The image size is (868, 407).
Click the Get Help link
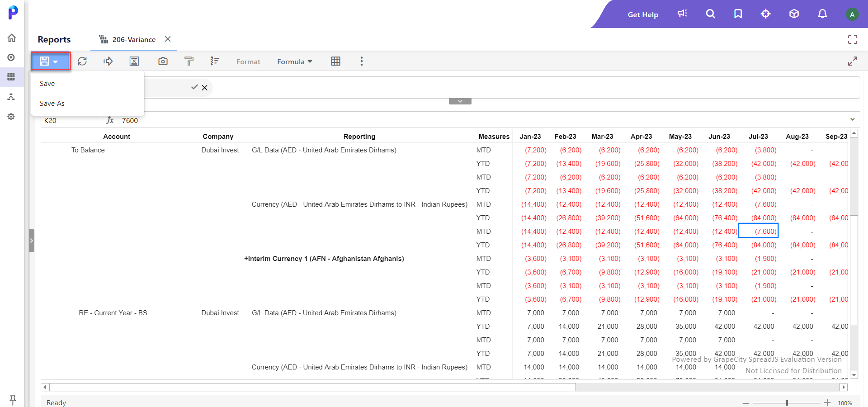643,14
